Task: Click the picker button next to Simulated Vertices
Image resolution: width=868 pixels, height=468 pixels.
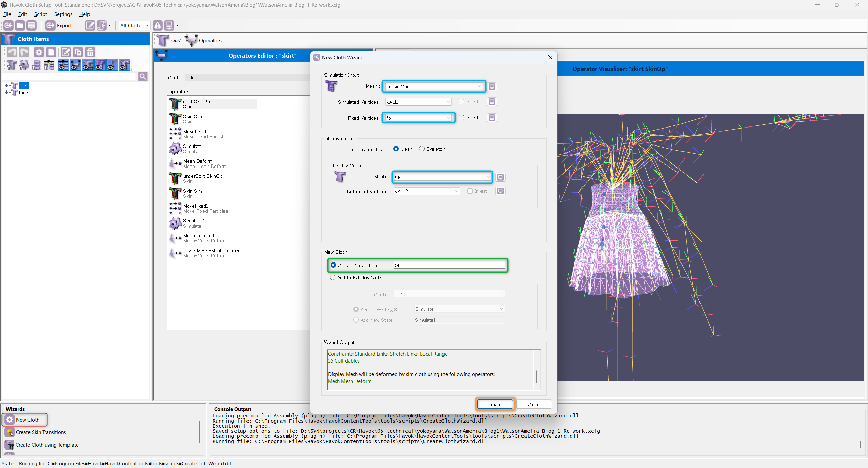Action: (x=492, y=102)
